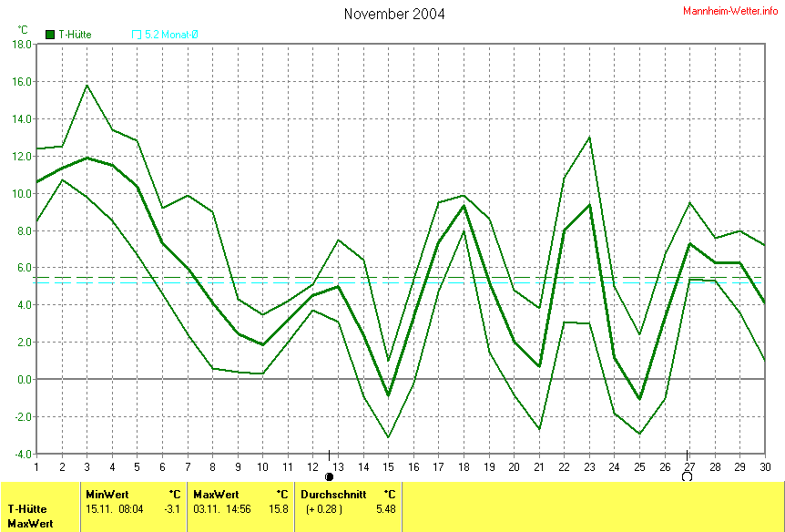Click the 18.0 label on the y-axis
Viewport: 785px width, 532px height.
tap(22, 44)
